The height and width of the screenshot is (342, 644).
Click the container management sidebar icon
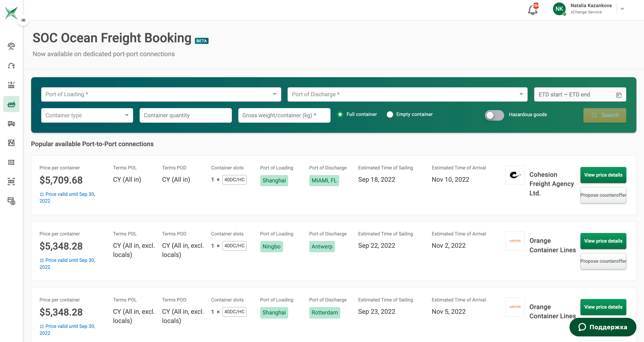(x=11, y=162)
